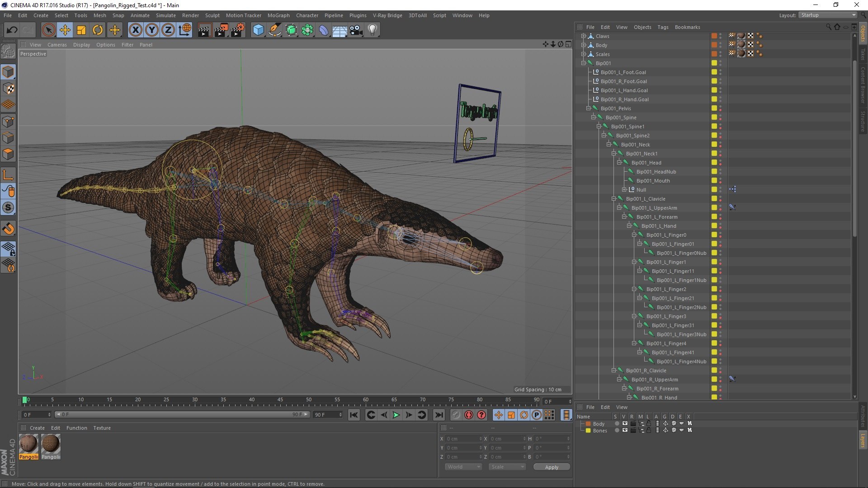Open the World coordinate dropdown
This screenshot has width=868, height=488.
(x=463, y=467)
